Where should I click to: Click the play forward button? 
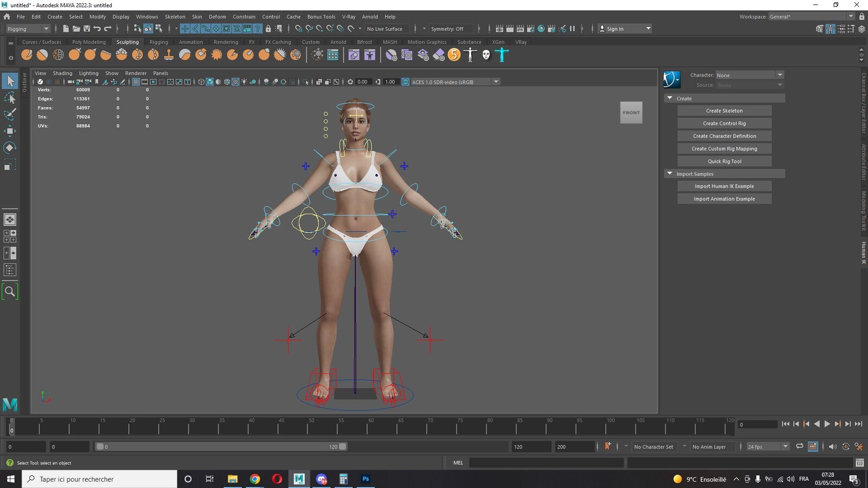click(827, 424)
